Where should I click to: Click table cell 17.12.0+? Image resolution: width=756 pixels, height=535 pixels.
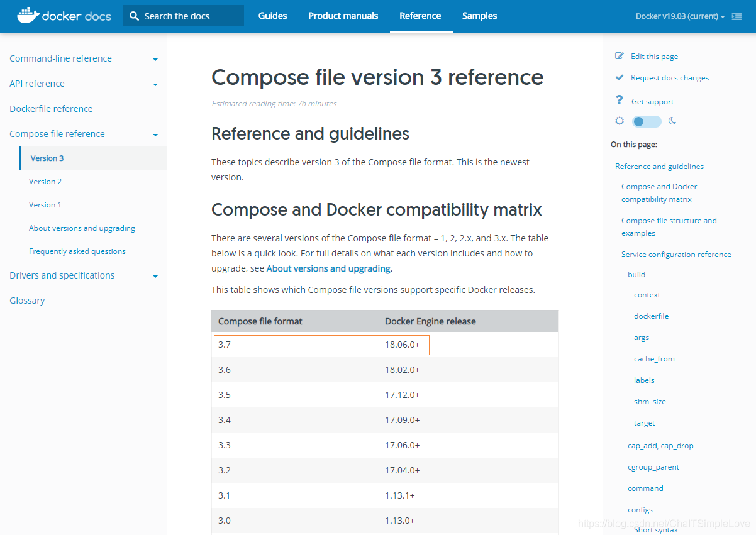click(x=403, y=395)
